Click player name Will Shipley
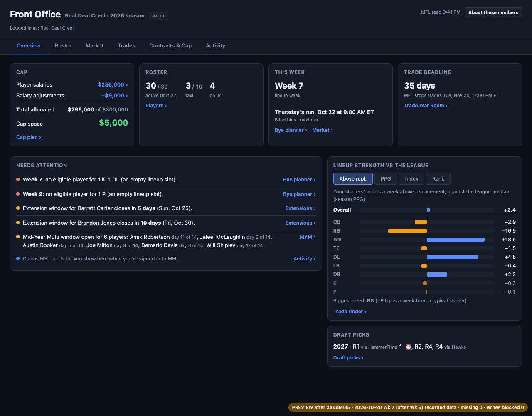532x416 pixels. [221, 245]
